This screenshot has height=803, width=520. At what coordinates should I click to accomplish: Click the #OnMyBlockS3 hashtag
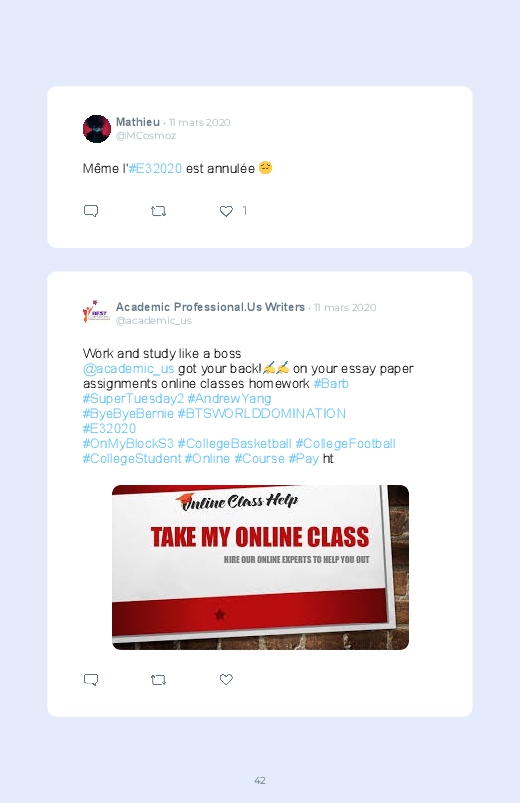click(x=128, y=443)
